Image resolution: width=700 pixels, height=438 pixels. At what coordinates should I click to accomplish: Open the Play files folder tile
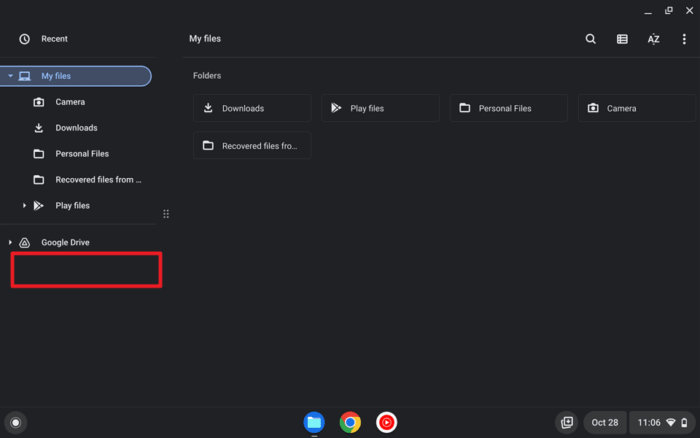(x=380, y=108)
